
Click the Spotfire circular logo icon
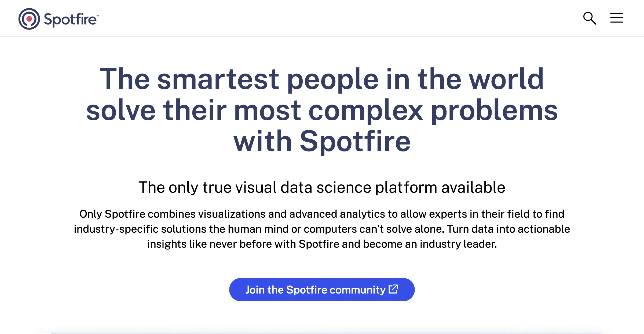pos(29,19)
